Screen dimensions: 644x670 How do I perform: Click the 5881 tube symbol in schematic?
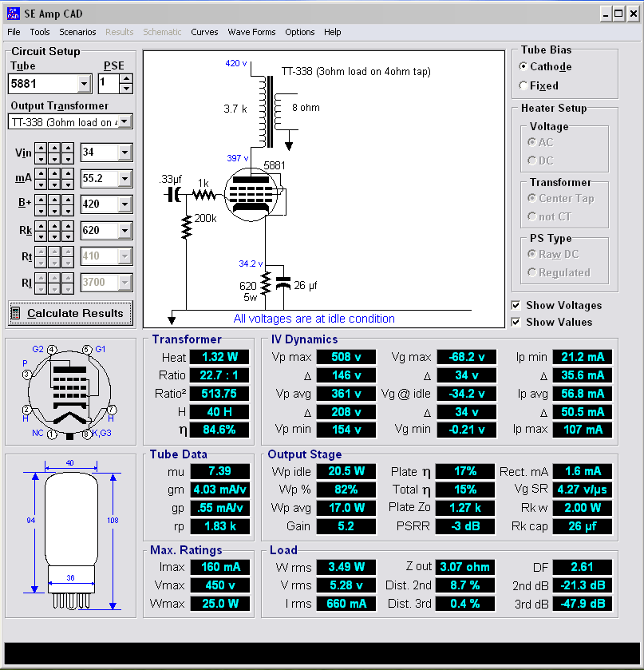coord(251,194)
